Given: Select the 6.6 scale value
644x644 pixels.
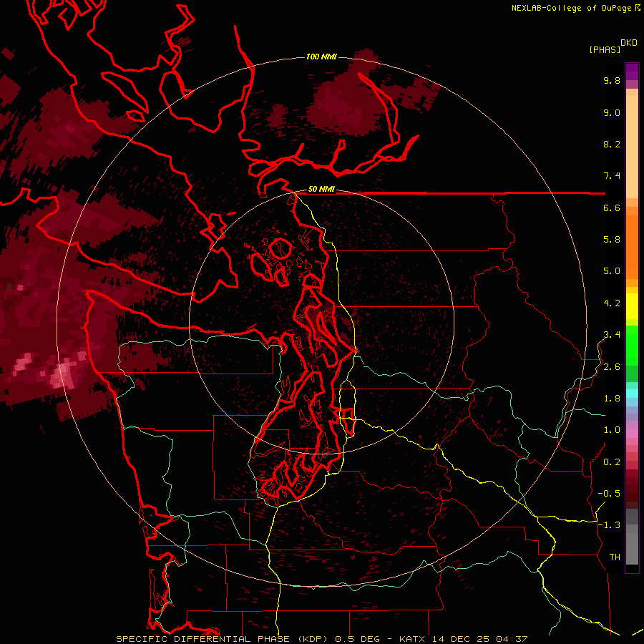Looking at the screenshot, I should 612,208.
